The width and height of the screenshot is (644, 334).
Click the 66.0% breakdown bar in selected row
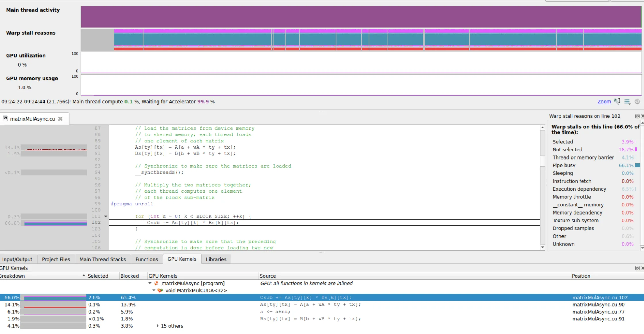53,297
